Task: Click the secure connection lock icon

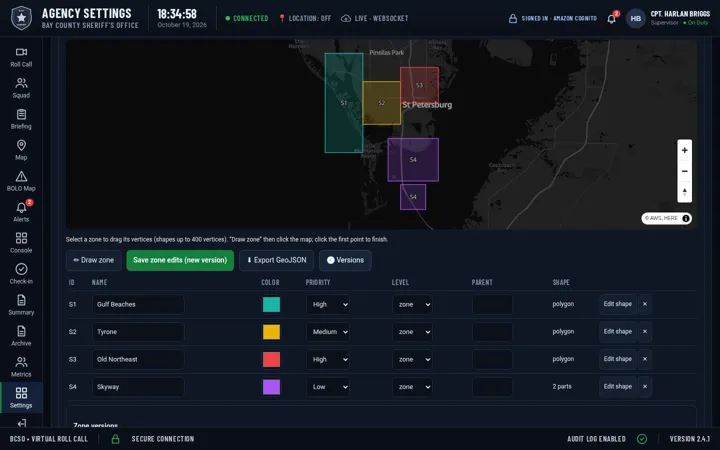Action: click(115, 439)
